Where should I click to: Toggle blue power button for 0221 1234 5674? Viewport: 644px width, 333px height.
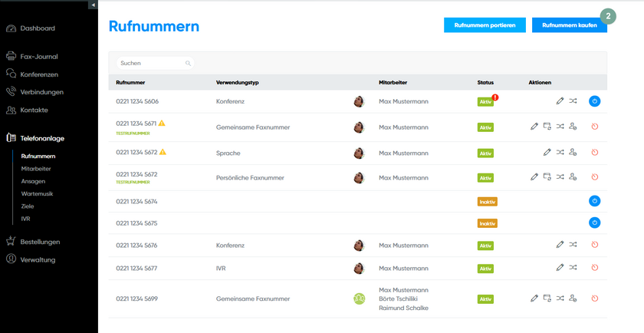594,201
